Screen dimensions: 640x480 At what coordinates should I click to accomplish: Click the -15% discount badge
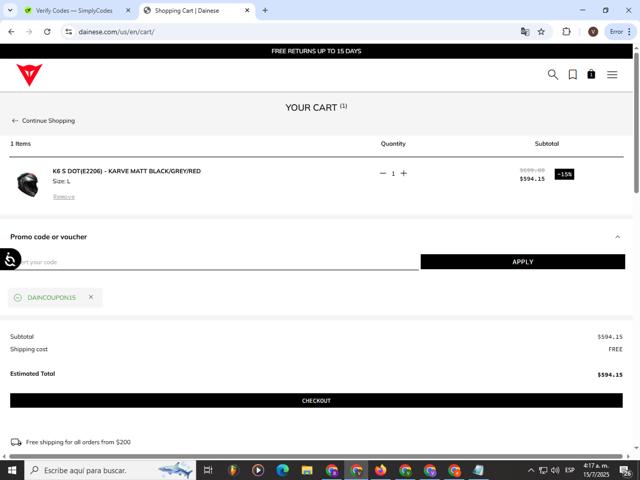pyautogui.click(x=564, y=174)
